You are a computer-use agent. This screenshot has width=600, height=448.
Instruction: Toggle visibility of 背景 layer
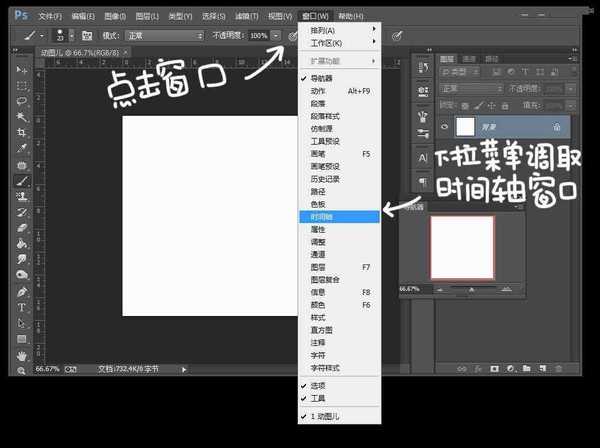point(444,126)
